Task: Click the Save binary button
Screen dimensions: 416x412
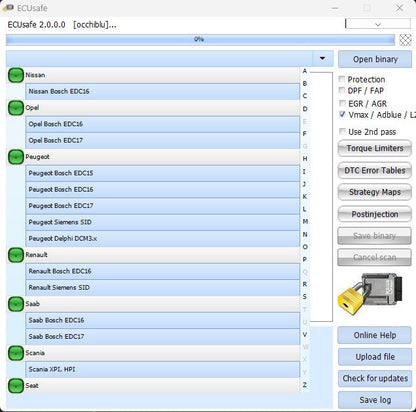Action: point(374,236)
